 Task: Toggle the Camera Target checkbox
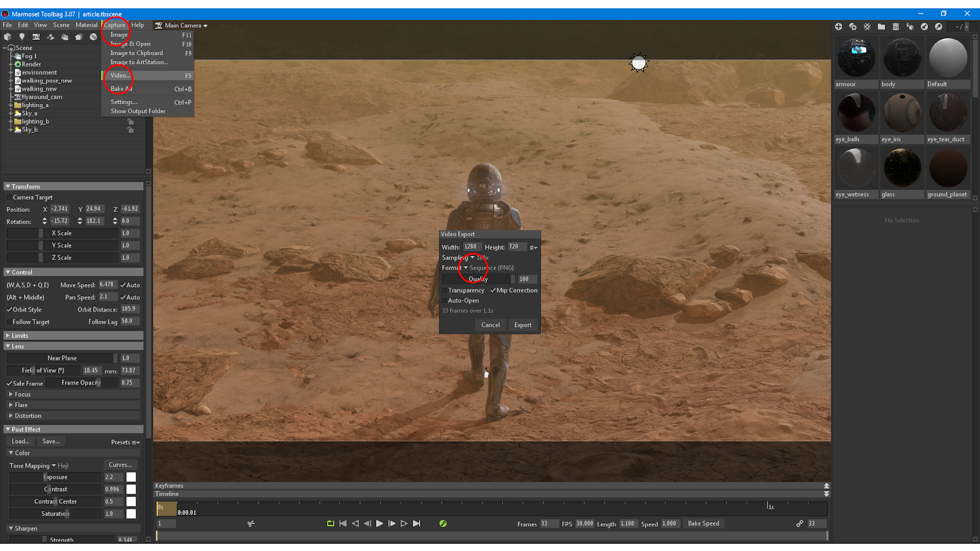click(x=9, y=198)
